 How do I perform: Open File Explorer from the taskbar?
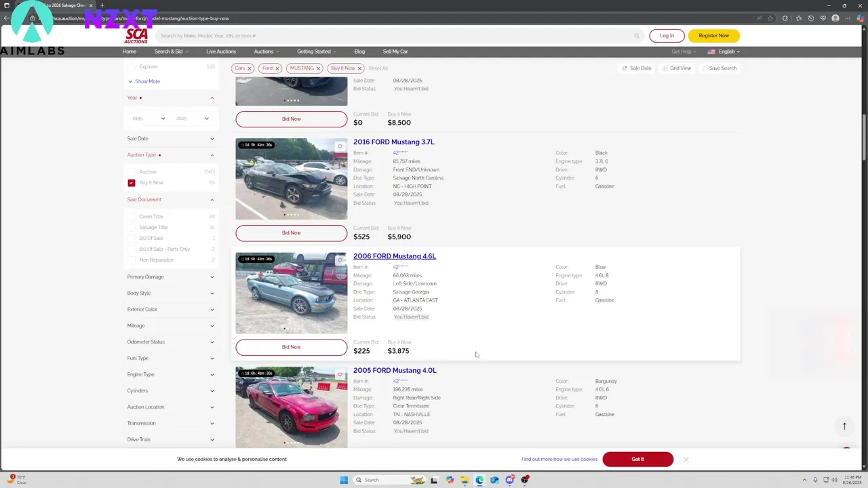pyautogui.click(x=465, y=480)
